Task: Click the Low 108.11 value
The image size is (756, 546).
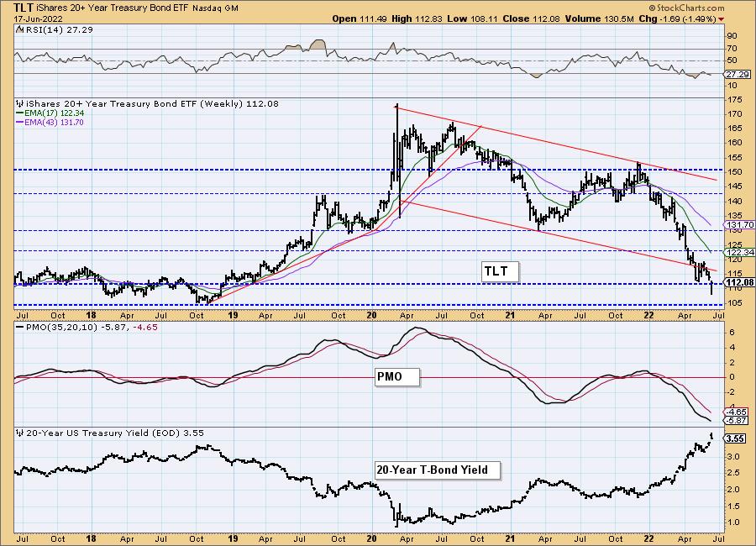Action: click(x=472, y=18)
